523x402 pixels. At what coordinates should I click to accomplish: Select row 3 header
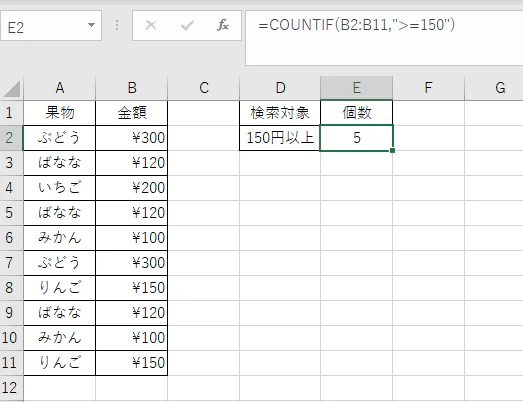point(12,163)
